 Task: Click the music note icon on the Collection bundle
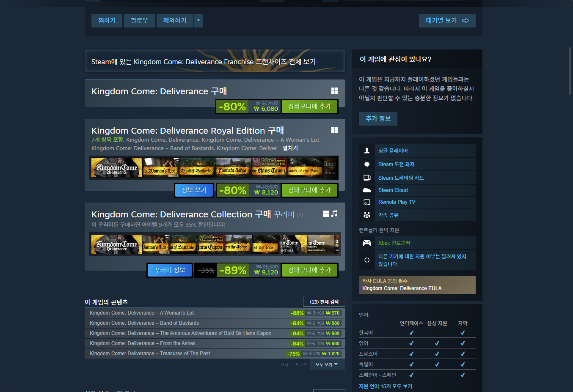click(334, 214)
